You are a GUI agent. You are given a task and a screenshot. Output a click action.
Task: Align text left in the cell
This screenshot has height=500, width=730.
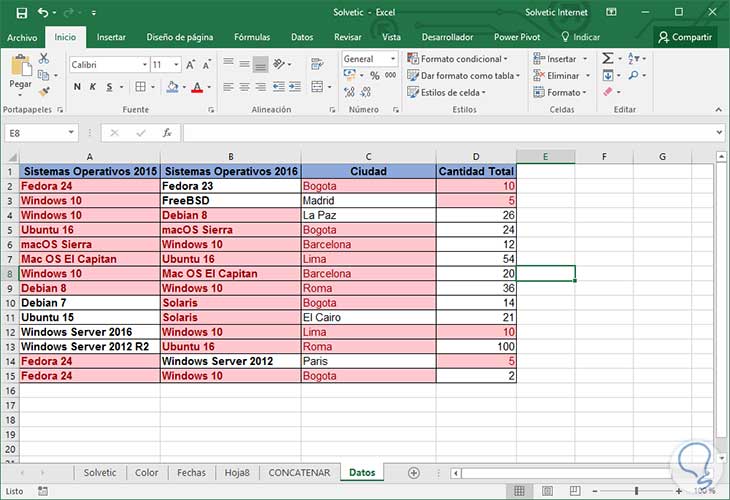tap(228, 87)
